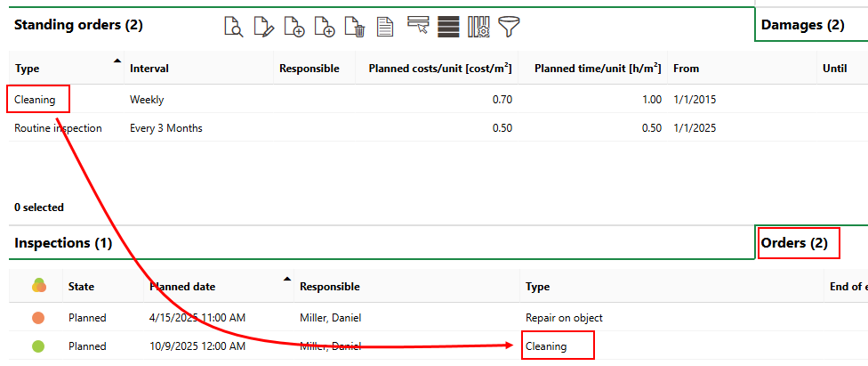Viewport: 868px width, 366px height.
Task: Select the Repair on object order row
Action: [564, 317]
